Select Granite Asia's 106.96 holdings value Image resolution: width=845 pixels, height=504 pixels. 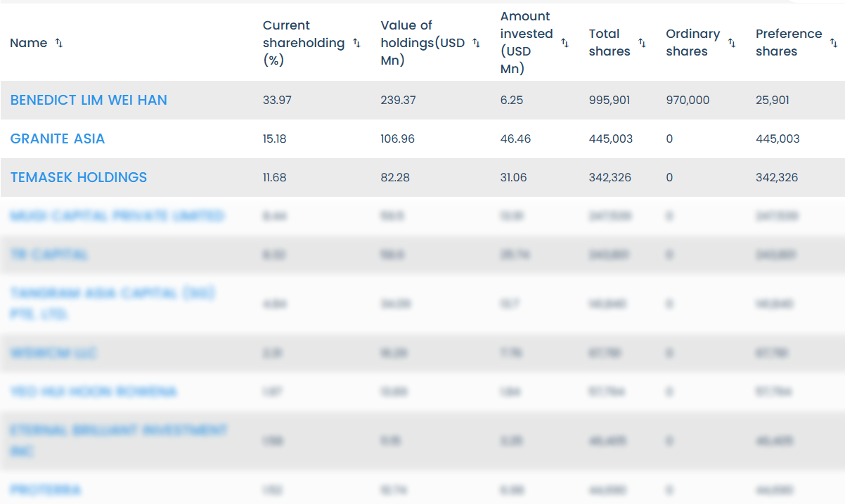[x=398, y=138]
